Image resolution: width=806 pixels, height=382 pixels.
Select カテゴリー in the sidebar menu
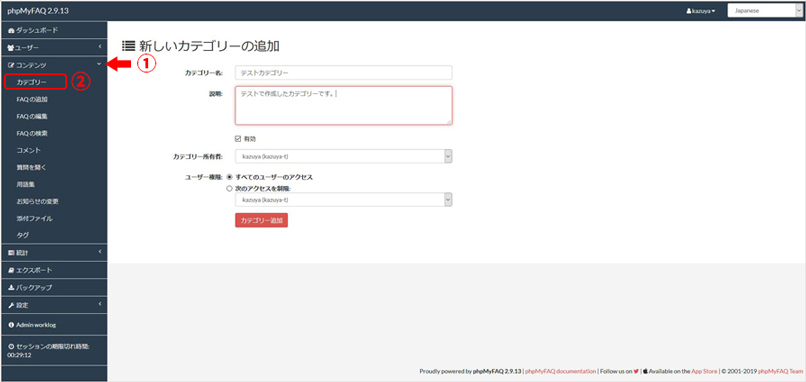[x=31, y=82]
